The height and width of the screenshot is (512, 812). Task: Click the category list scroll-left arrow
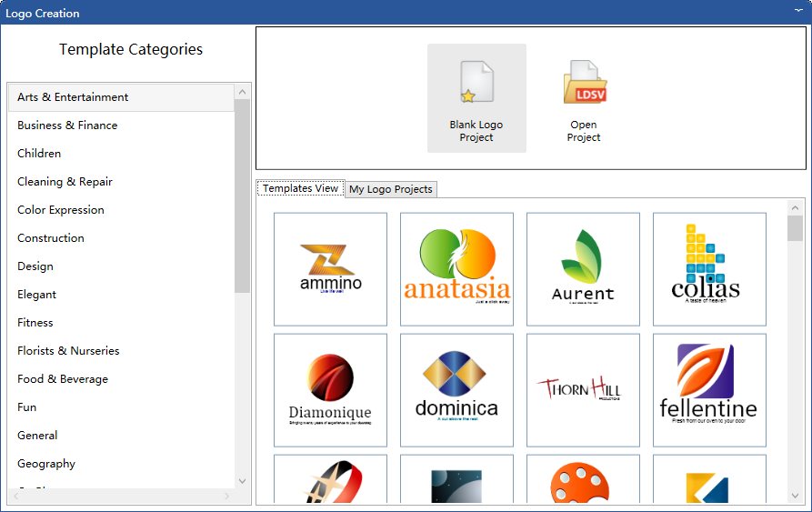pos(16,496)
